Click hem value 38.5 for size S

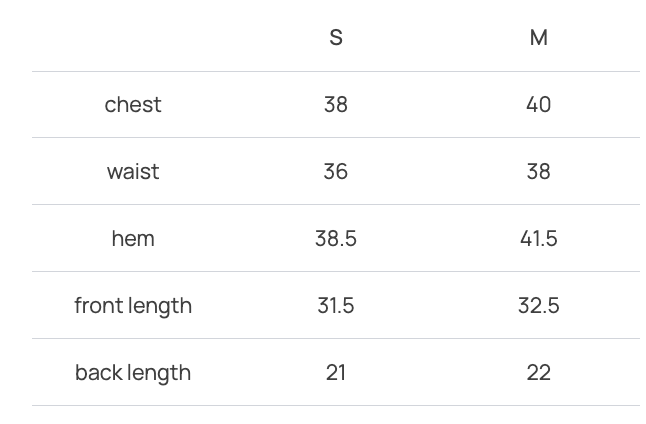point(336,239)
